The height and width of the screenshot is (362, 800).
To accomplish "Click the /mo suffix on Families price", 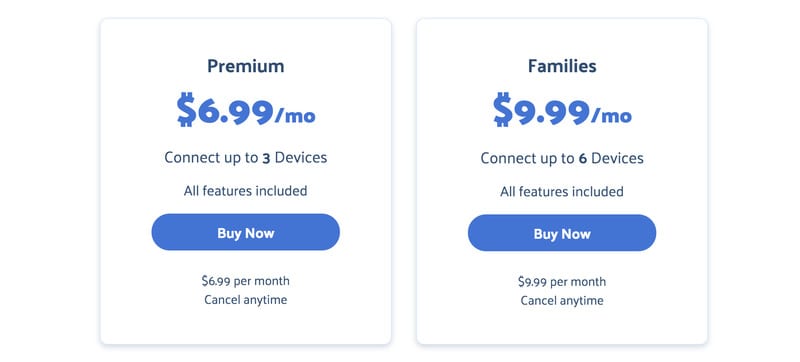I will (612, 115).
